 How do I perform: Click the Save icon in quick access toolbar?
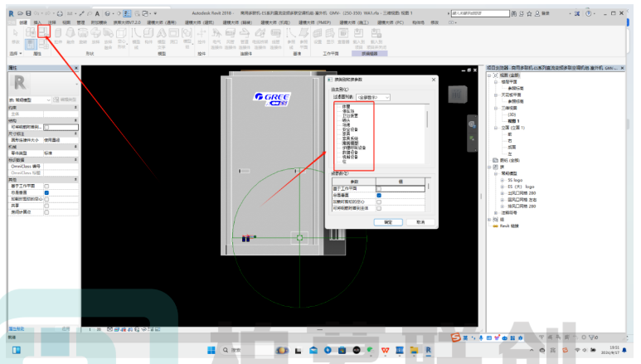coord(28,13)
